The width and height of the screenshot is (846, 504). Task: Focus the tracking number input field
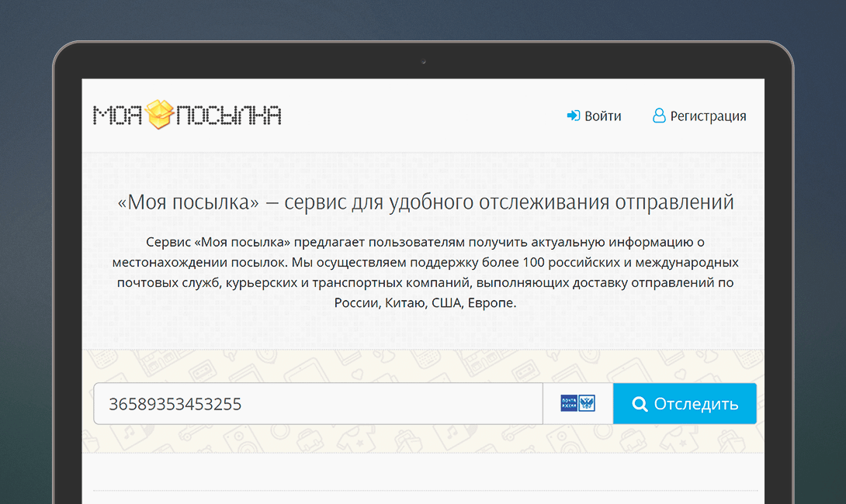317,404
